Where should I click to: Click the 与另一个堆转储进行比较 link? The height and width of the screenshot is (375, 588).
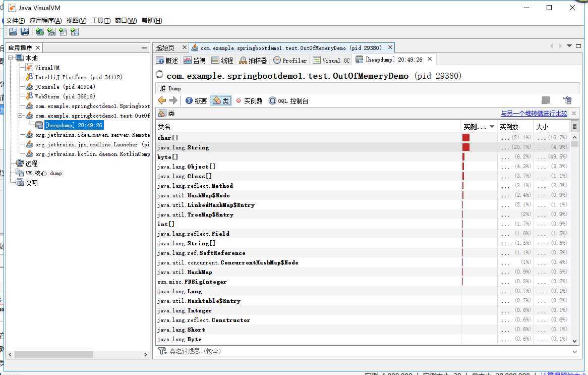click(534, 114)
